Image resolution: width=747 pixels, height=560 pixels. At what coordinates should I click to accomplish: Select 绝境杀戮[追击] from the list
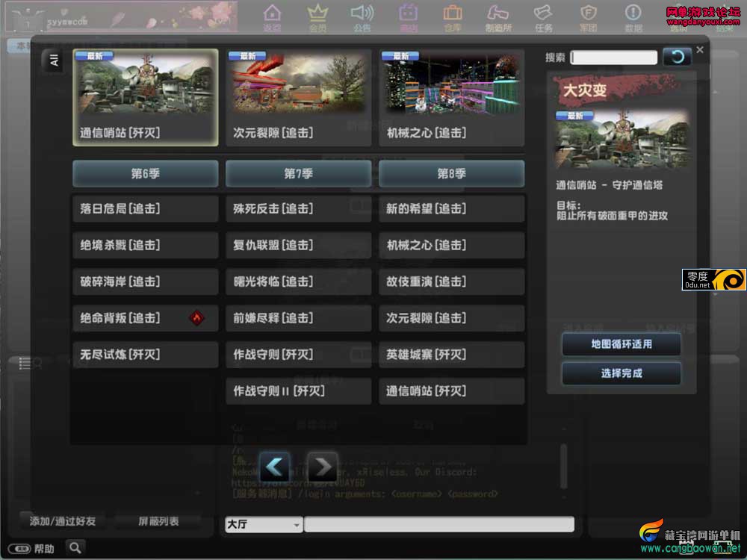(x=146, y=245)
